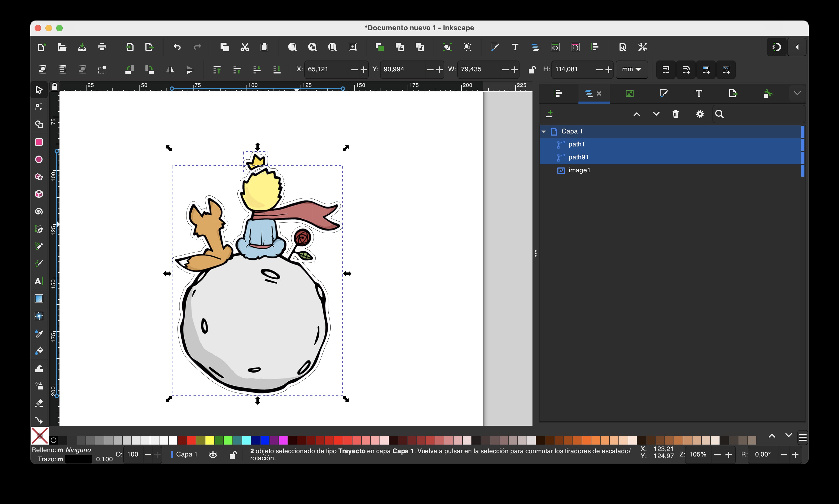Raise selection to top icon

(x=217, y=70)
